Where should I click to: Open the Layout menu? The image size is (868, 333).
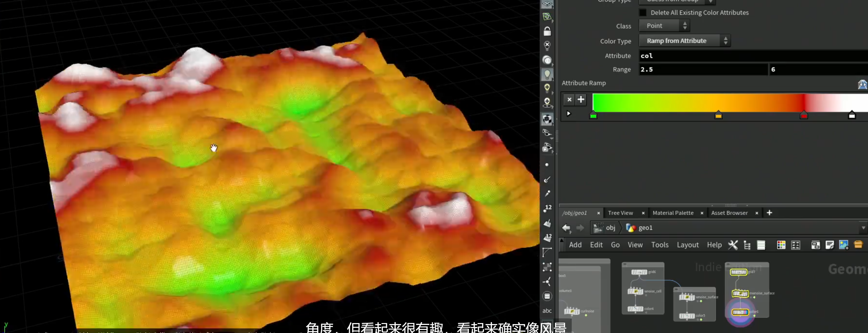click(x=687, y=245)
